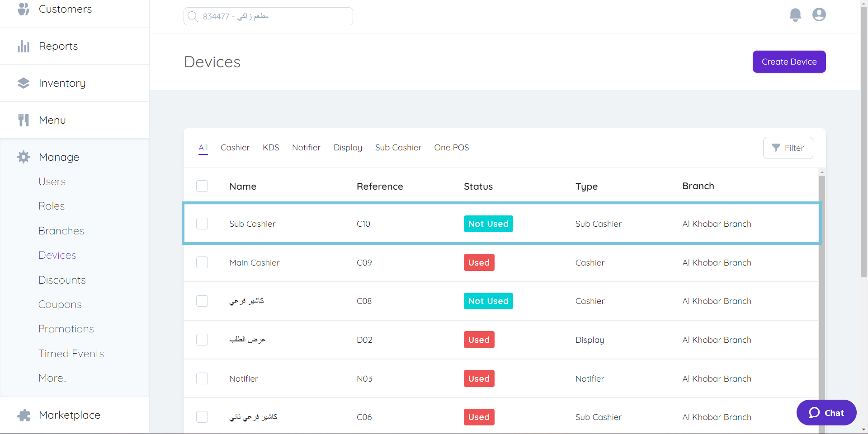Click the Status column header
Screen dimensions: 868x434
[x=478, y=186]
